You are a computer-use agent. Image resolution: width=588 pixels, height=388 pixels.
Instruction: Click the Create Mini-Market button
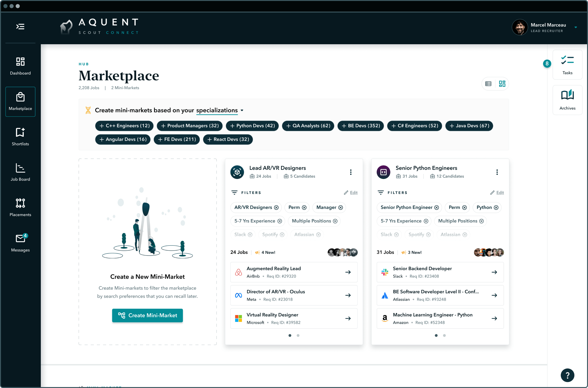coord(147,315)
